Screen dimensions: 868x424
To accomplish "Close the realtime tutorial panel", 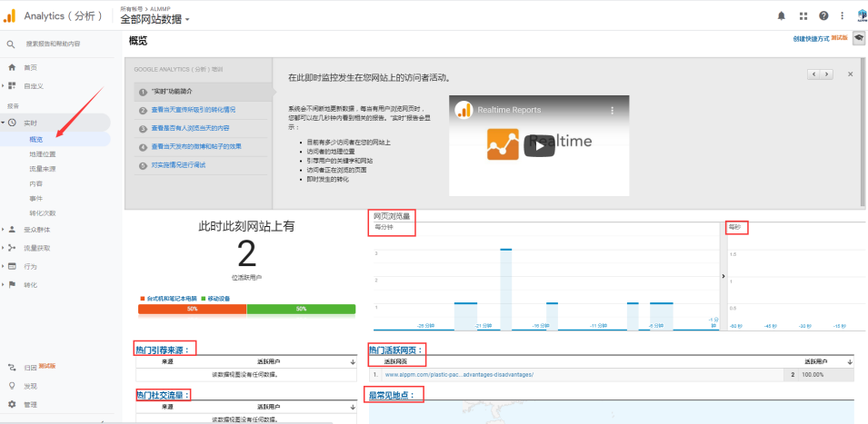I will (x=850, y=74).
